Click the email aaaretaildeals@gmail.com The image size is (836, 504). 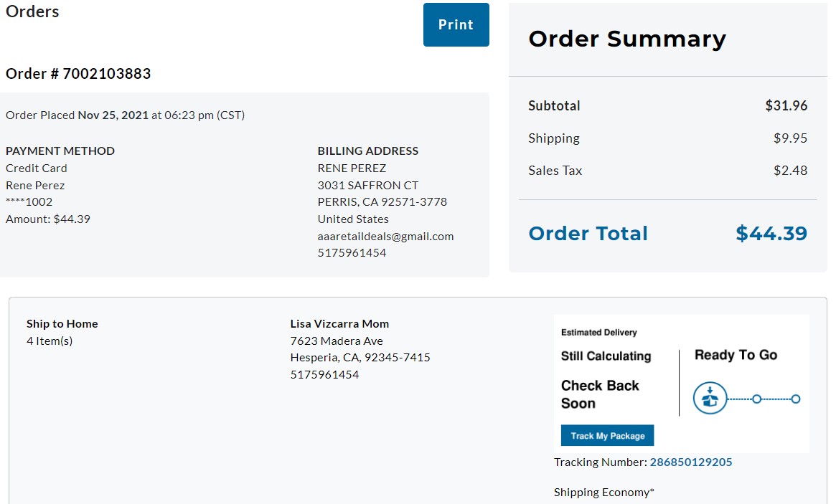385,236
